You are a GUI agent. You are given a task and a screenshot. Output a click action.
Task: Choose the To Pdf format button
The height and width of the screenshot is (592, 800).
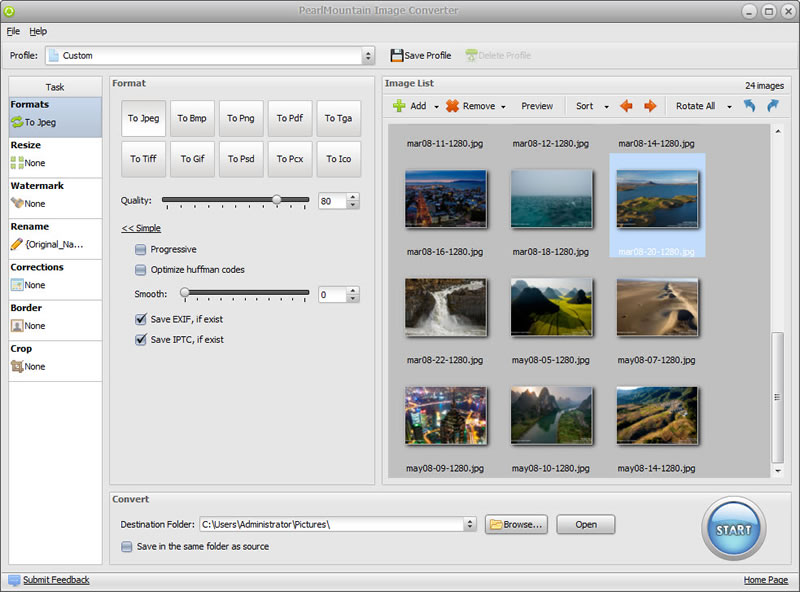point(290,118)
